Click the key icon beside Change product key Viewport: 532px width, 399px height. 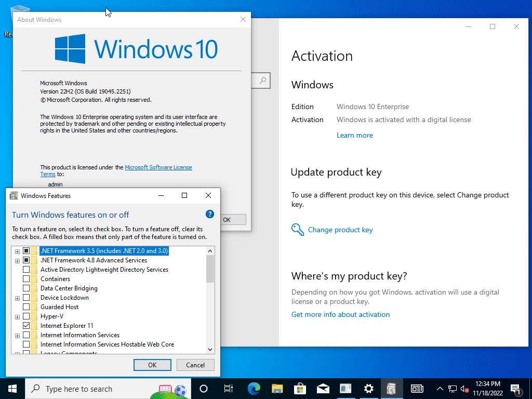click(298, 230)
